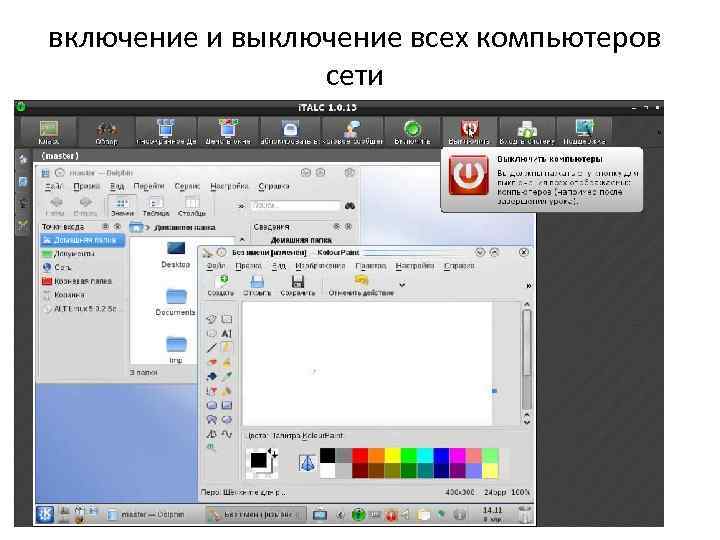Open the trash icon in the KDE panel
Image resolution: width=720 pixels, height=540 pixels.
pos(524,514)
